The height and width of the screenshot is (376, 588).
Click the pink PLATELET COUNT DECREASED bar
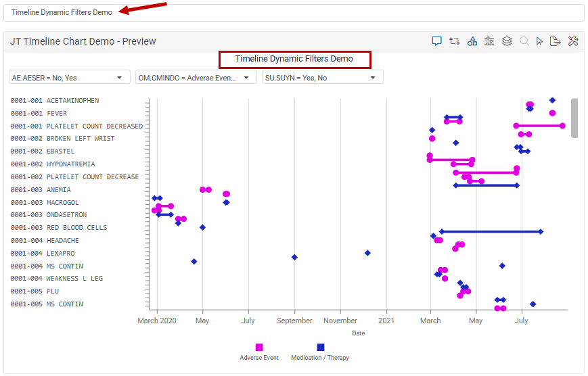[539, 126]
